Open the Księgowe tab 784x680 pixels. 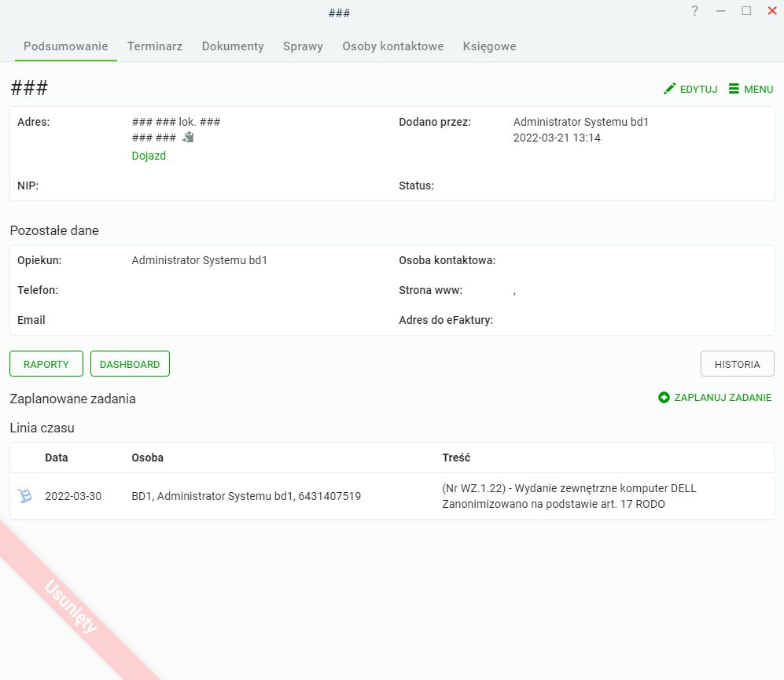[489, 46]
